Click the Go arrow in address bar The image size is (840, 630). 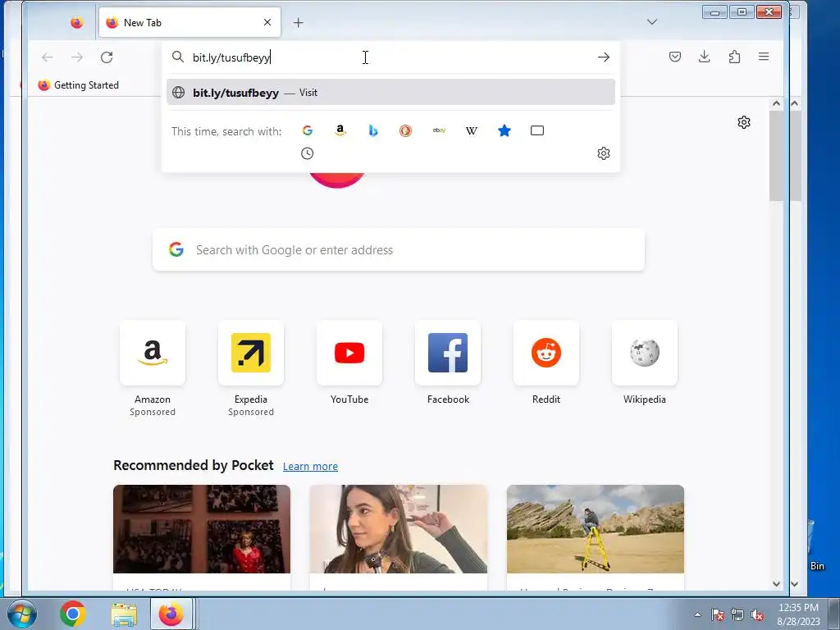click(x=604, y=57)
